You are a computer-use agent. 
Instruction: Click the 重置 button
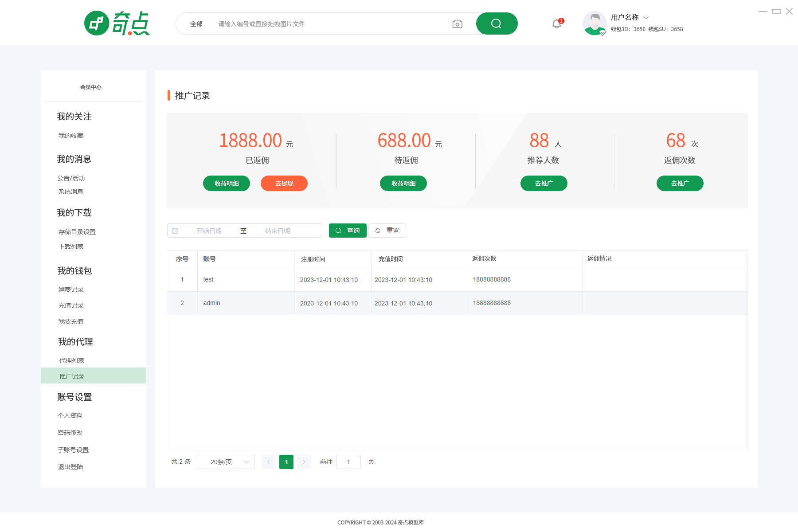coord(387,231)
